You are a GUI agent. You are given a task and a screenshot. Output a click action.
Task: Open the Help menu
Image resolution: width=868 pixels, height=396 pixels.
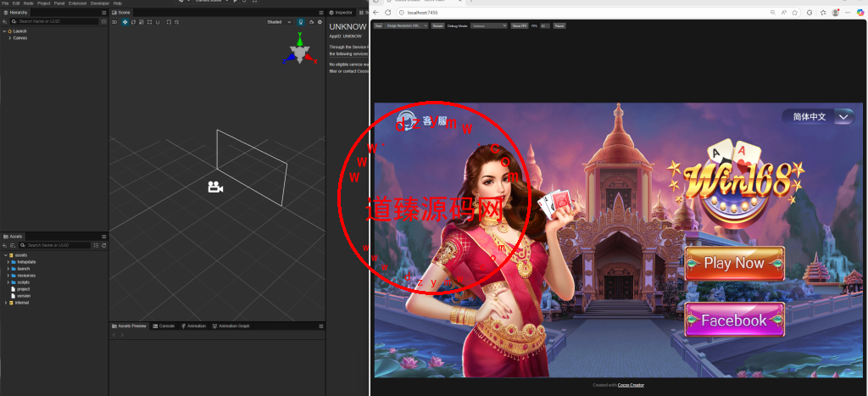coord(117,3)
